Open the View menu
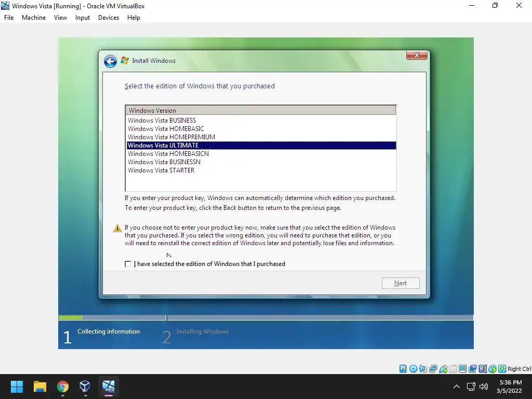This screenshot has height=399, width=532. tap(60, 18)
